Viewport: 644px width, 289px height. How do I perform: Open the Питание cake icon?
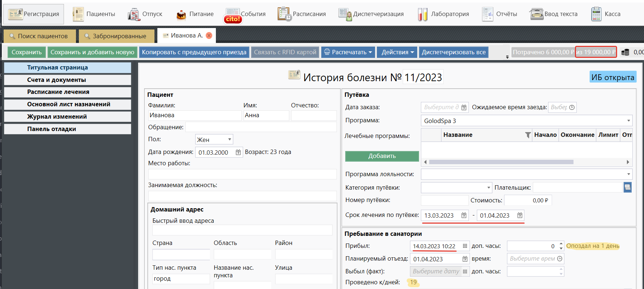coord(181,14)
